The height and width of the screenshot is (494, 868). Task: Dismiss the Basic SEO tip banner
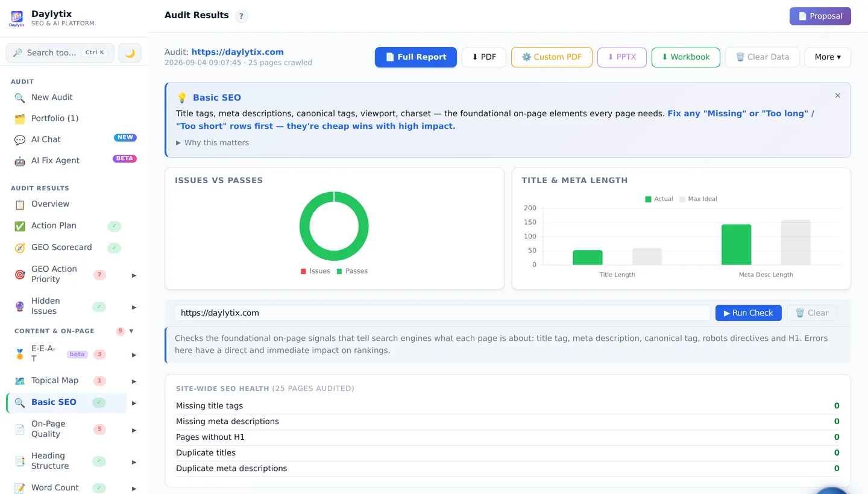coord(838,96)
